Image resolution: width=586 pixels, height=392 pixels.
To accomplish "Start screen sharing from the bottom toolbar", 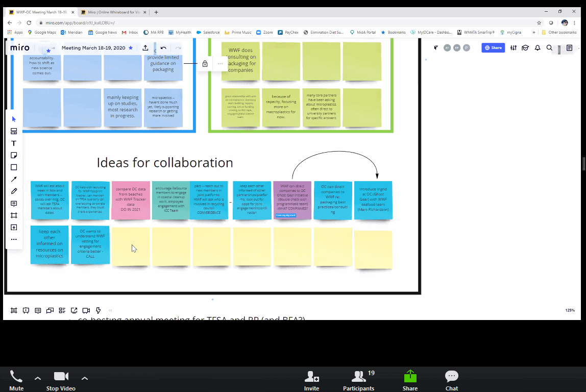I will (74, 310).
